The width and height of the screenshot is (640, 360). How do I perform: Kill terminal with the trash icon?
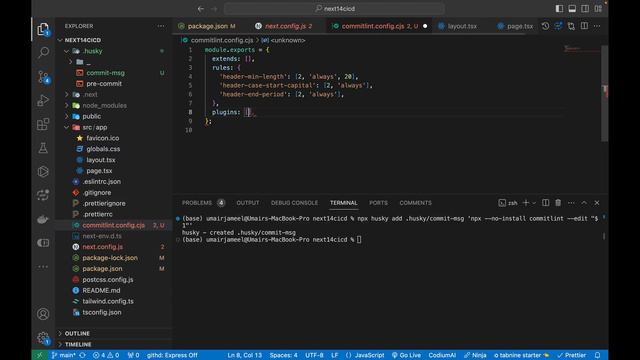[x=558, y=203]
